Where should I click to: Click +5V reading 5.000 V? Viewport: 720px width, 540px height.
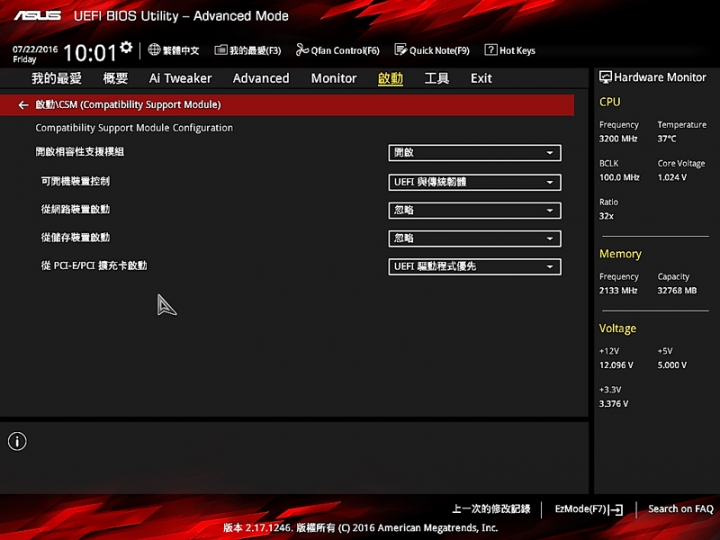pyautogui.click(x=672, y=365)
